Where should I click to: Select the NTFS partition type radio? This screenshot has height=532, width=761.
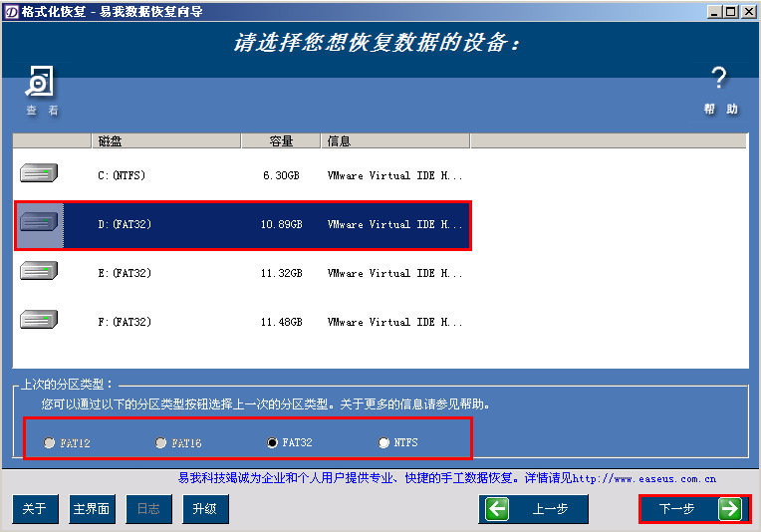(x=383, y=442)
